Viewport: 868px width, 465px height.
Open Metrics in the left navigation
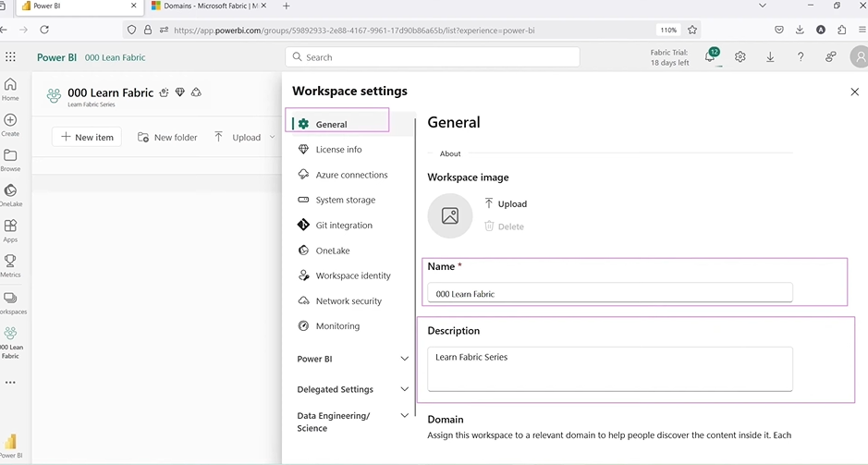(10, 266)
